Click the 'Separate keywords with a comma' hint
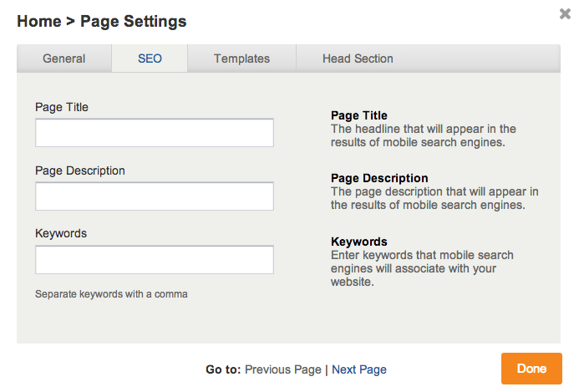Viewport: 579px width, 392px height. [111, 294]
